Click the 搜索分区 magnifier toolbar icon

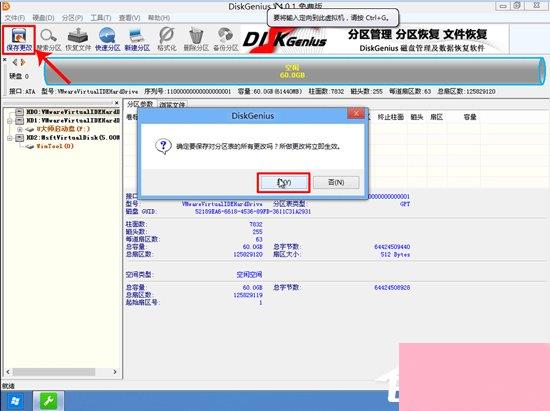pyautogui.click(x=48, y=39)
